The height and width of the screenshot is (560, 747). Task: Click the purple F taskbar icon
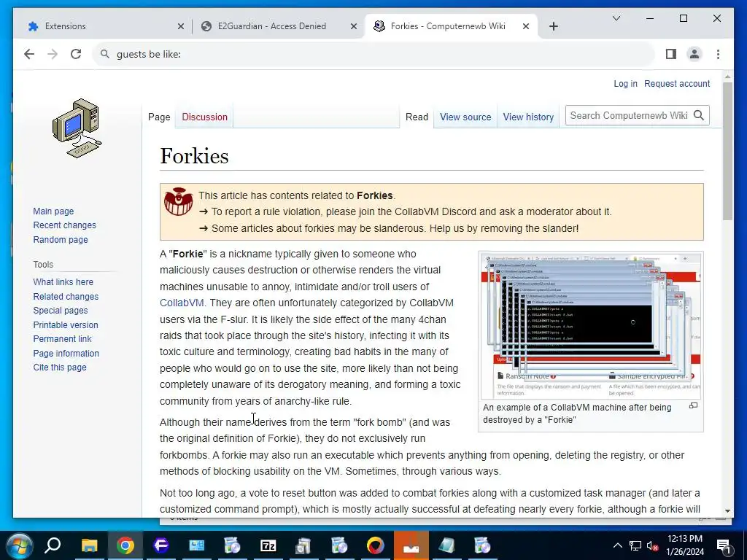pyautogui.click(x=161, y=545)
